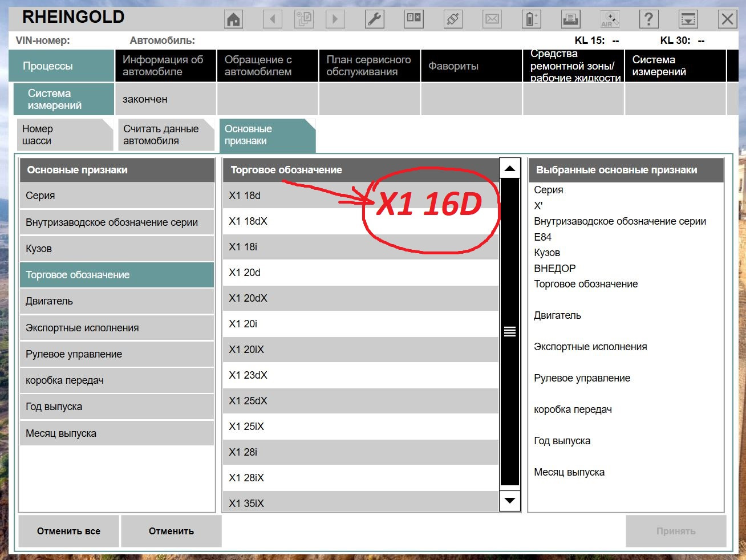Click the connector plug toolbar icon
The height and width of the screenshot is (560, 746).
[453, 19]
